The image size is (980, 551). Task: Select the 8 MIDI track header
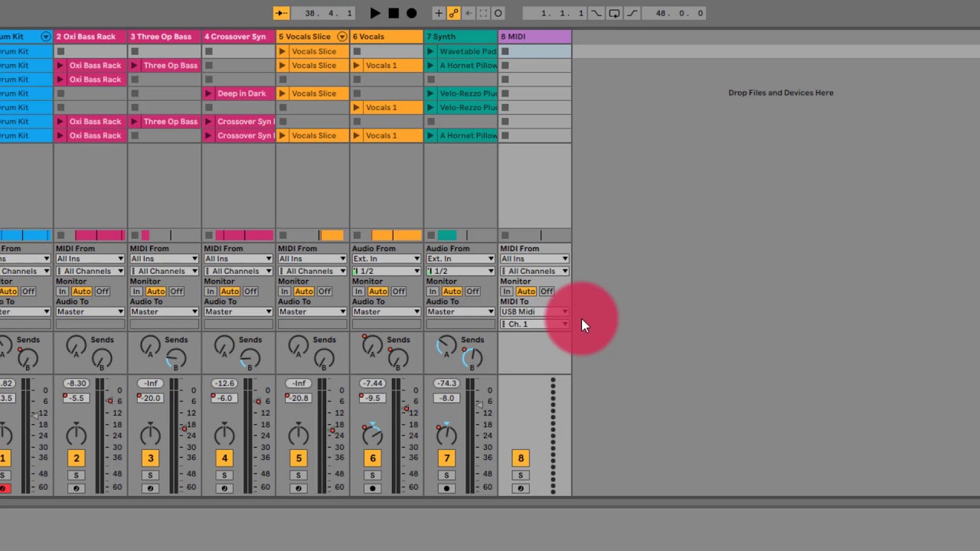coord(534,37)
